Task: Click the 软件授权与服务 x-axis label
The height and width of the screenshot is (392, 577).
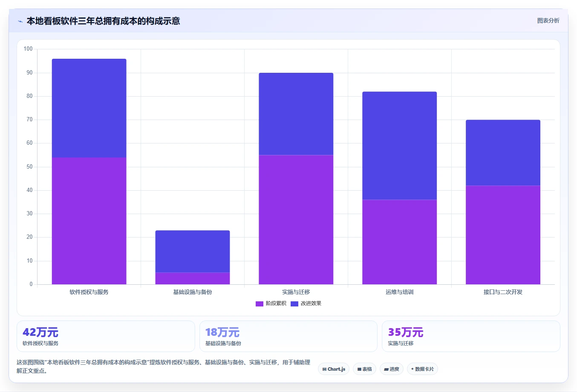Action: click(x=89, y=292)
